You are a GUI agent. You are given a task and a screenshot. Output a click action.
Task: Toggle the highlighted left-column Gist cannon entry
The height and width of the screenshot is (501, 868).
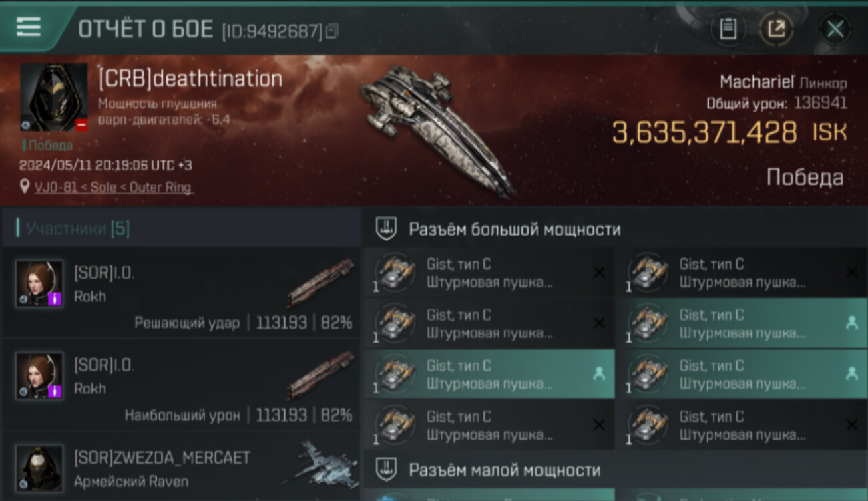pyautogui.click(x=489, y=374)
